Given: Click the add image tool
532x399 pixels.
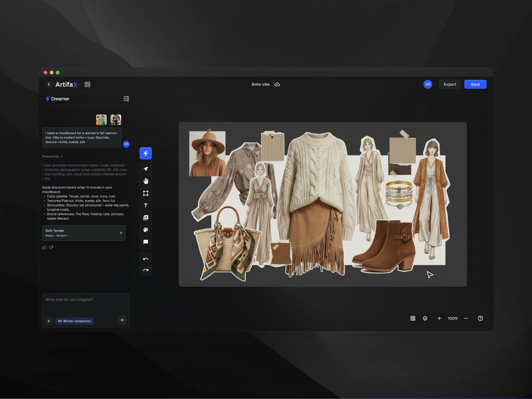Looking at the screenshot, I should coord(145,218).
